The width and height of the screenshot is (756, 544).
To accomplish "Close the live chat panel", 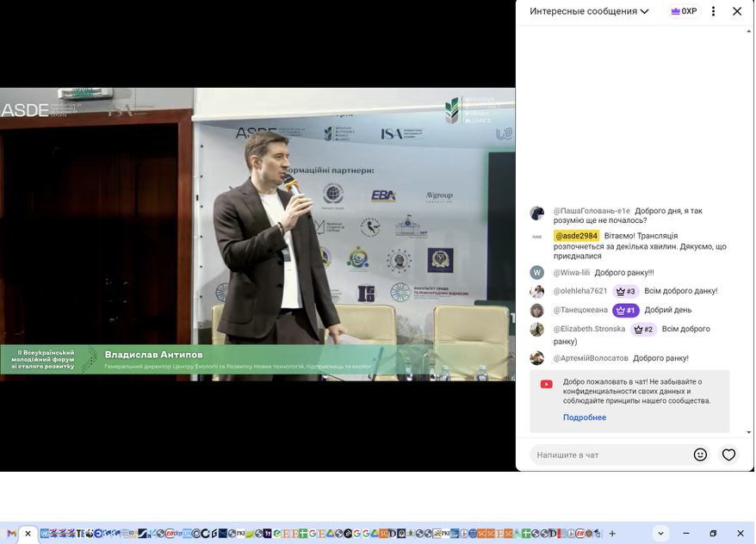I will (737, 11).
